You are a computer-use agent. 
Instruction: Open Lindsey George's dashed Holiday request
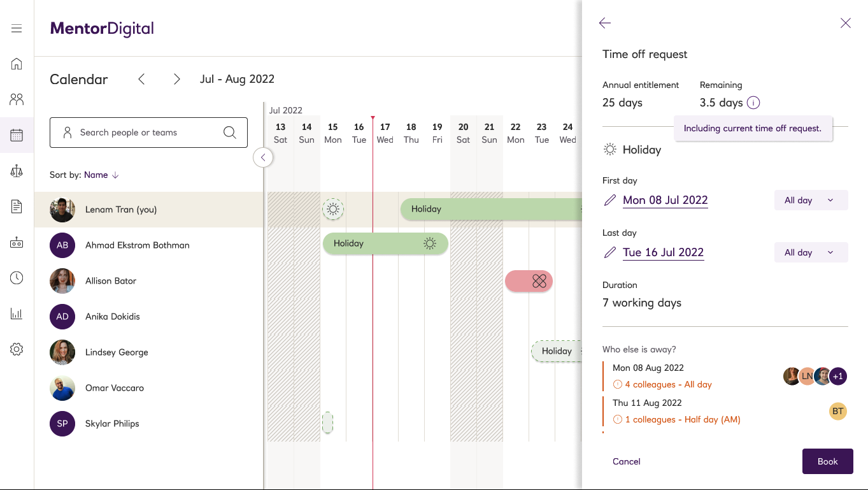click(x=557, y=351)
